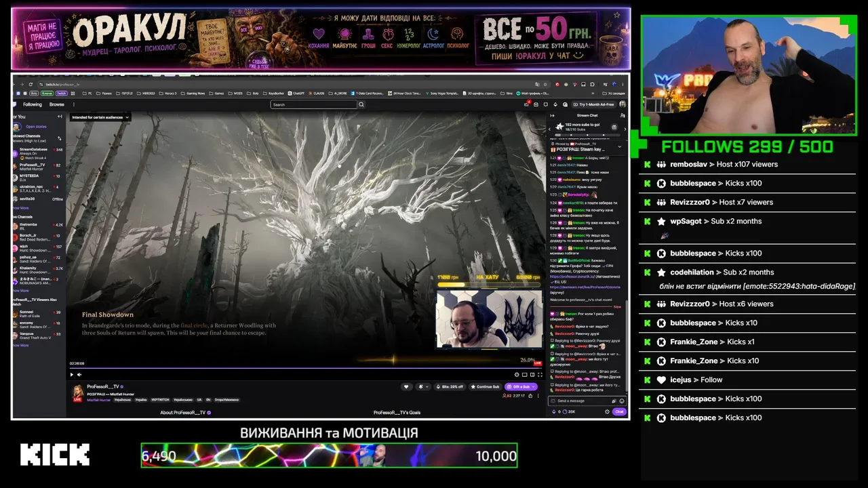Enter fullscreen on the video player
The width and height of the screenshot is (868, 488).
click(x=540, y=374)
